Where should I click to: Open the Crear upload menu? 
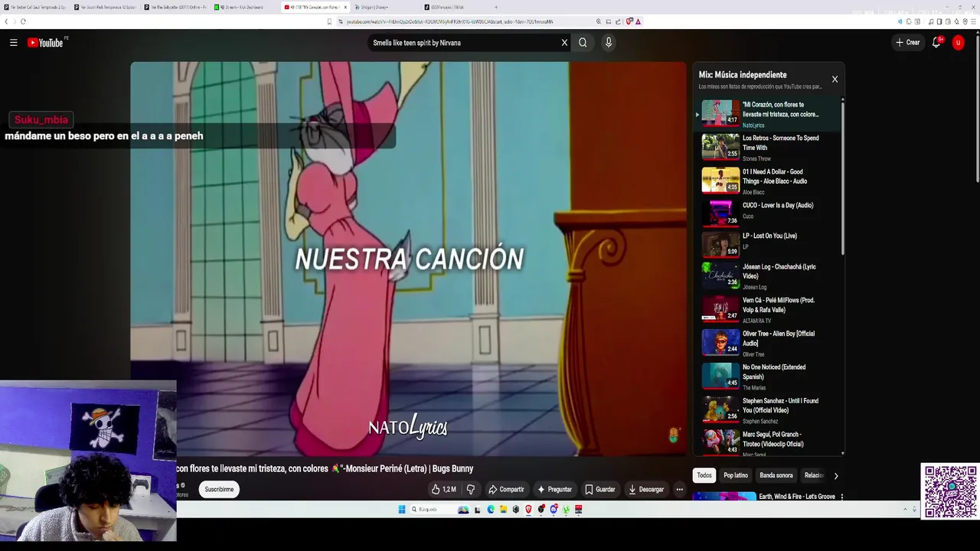point(907,43)
